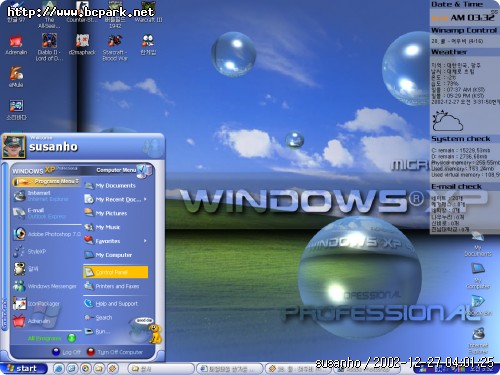
Task: Click Turn Off Computer button
Action: click(x=115, y=352)
